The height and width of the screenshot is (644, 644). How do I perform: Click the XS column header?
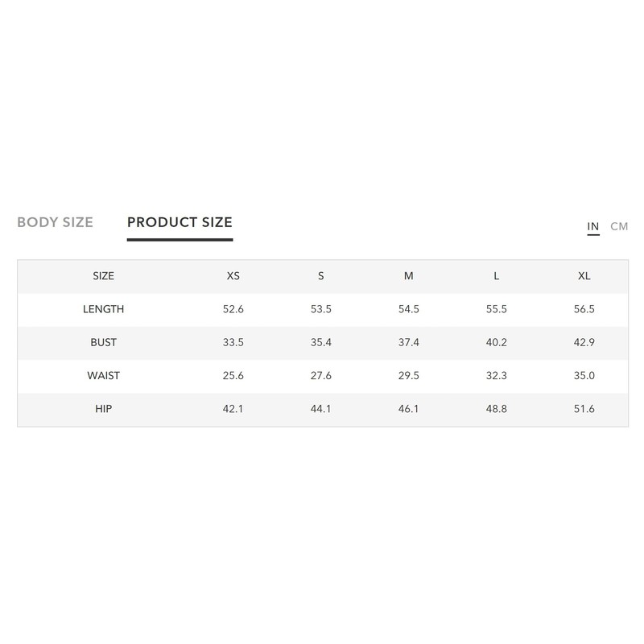233,276
